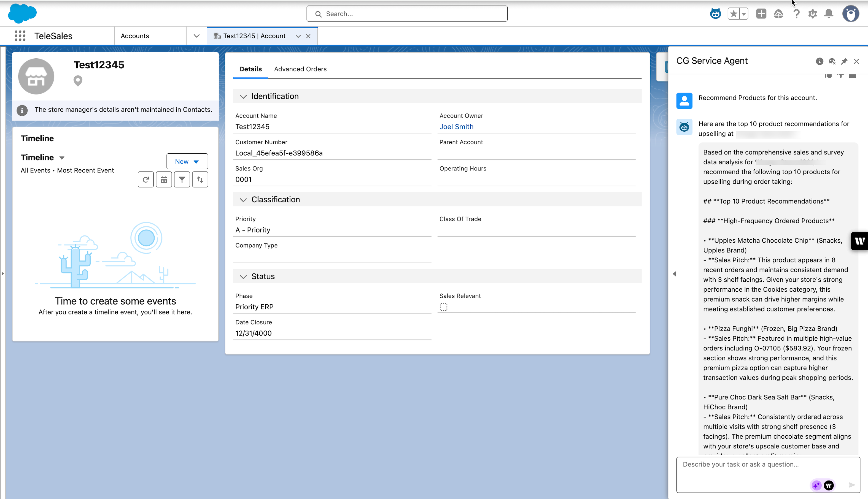Collapse the Identification section

243,97
